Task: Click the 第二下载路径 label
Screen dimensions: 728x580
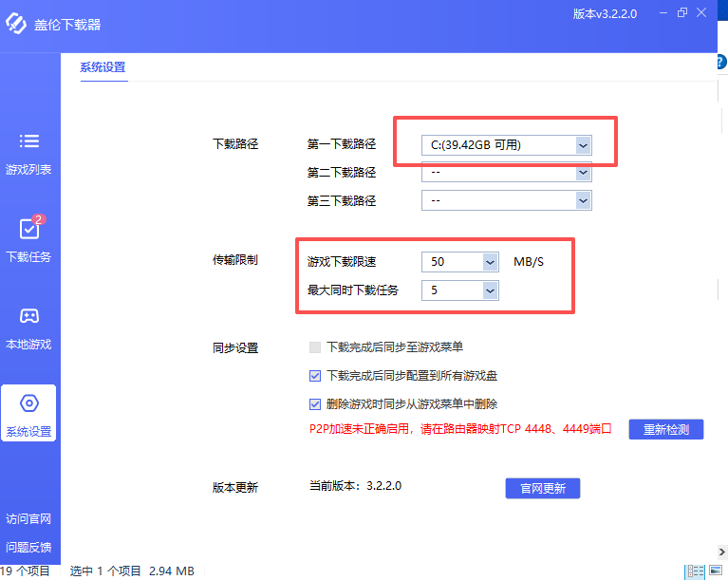Action: click(x=342, y=173)
